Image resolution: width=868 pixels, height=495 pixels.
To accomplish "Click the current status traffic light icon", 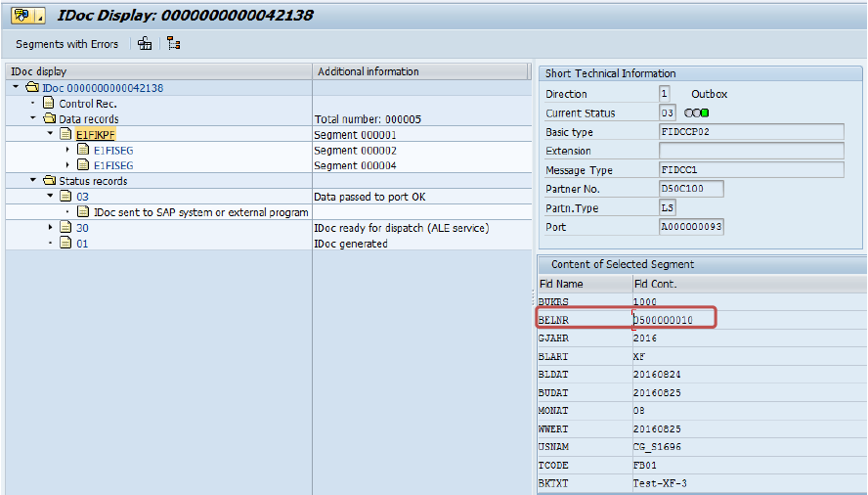I will point(697,113).
